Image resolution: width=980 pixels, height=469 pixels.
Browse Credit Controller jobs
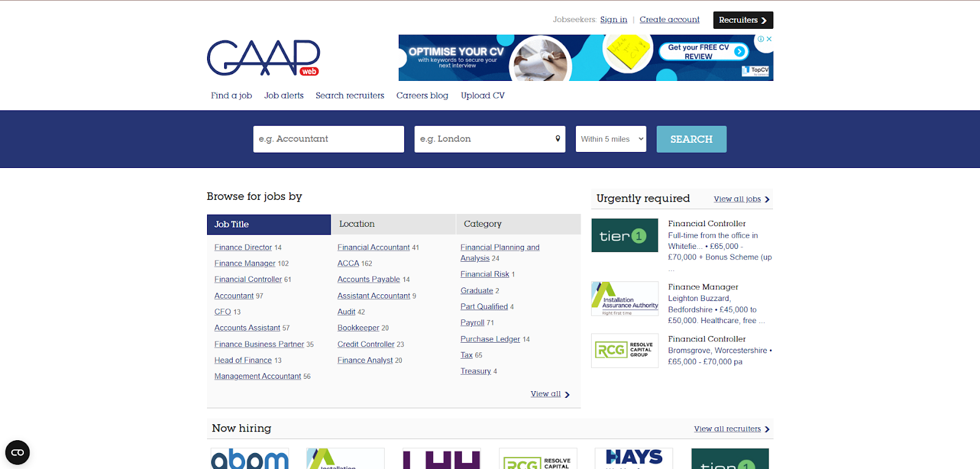[366, 345]
